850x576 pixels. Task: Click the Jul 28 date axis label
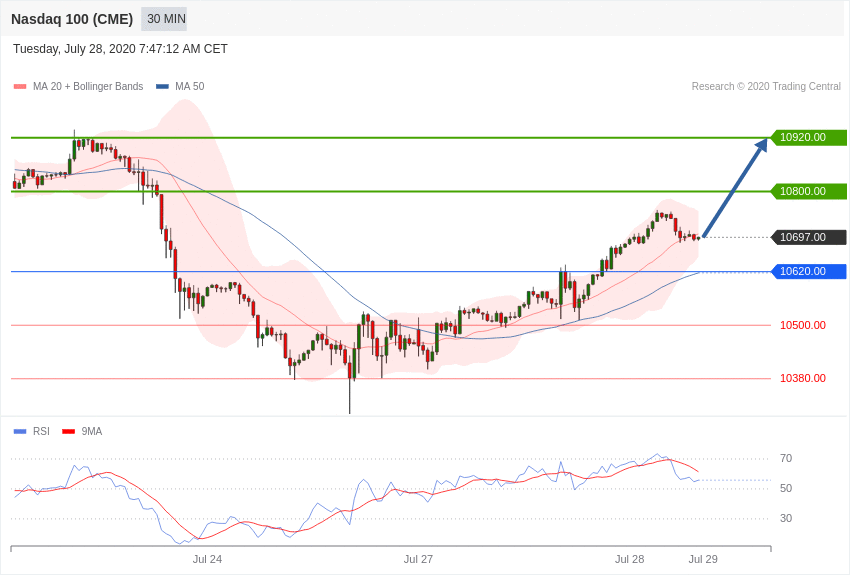[x=629, y=559]
